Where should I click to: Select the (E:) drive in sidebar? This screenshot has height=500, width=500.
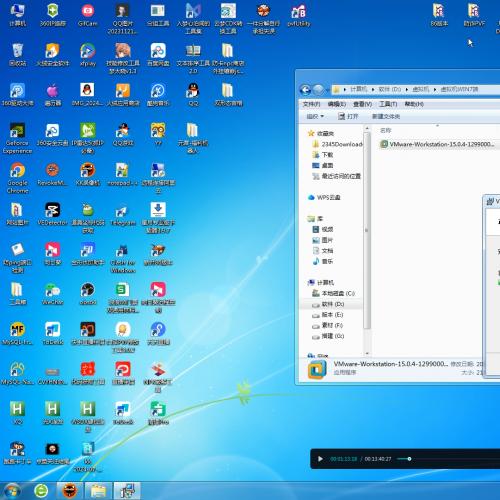coord(327,315)
